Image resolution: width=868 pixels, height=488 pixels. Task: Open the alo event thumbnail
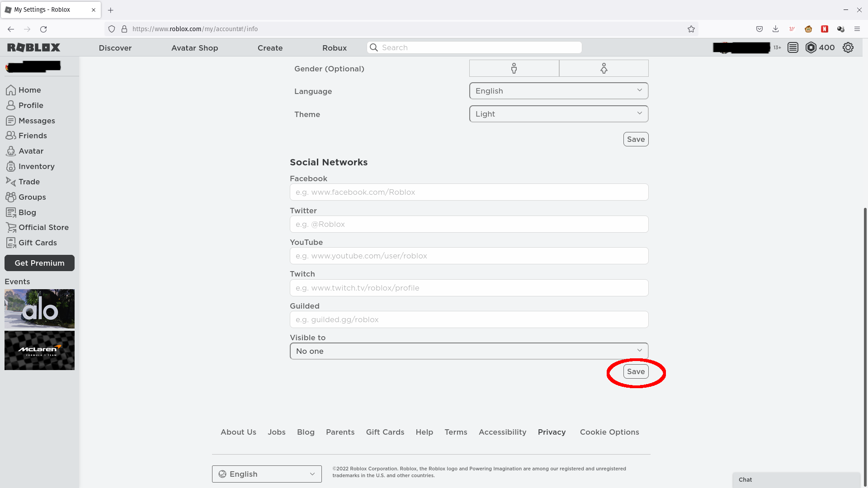(39, 309)
